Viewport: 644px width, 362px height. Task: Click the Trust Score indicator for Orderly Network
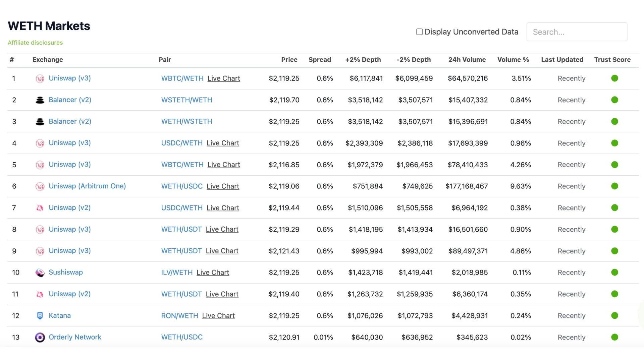pyautogui.click(x=614, y=337)
